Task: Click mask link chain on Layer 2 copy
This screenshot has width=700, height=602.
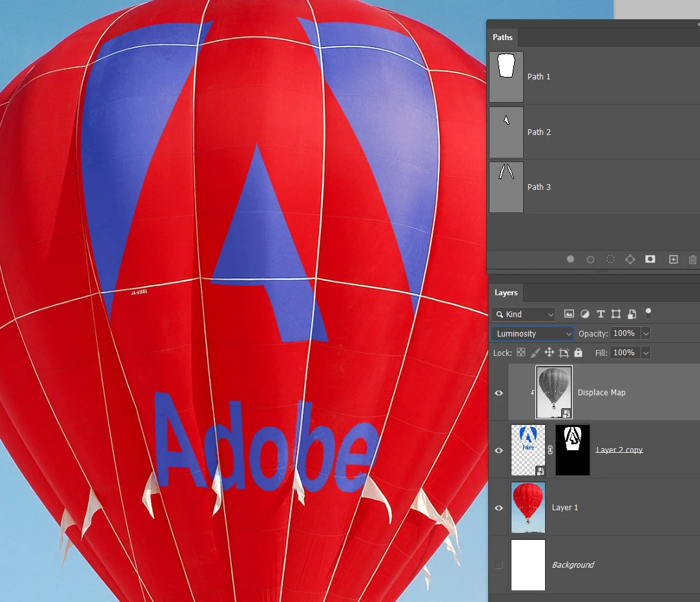Action: [x=550, y=450]
